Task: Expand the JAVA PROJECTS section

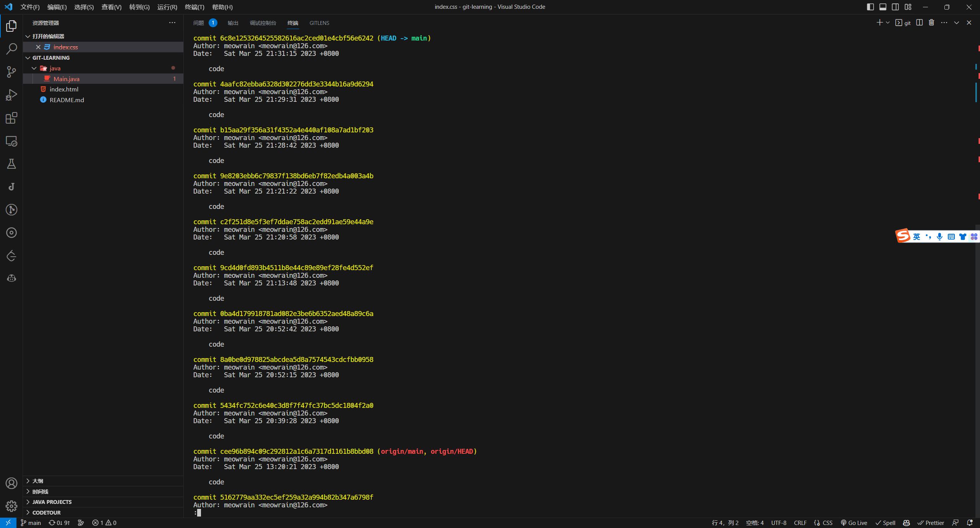Action: [x=52, y=502]
